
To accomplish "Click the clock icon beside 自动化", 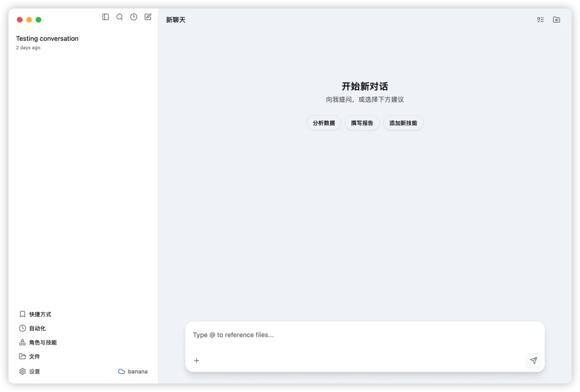I will 22,329.
